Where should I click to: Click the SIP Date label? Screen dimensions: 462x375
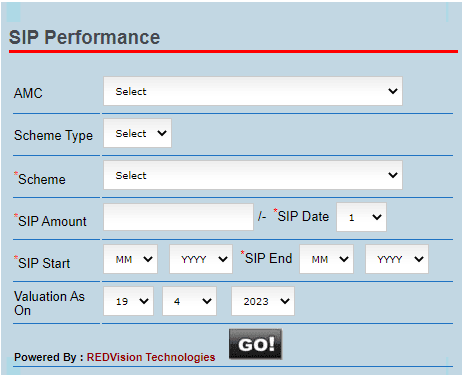[303, 216]
